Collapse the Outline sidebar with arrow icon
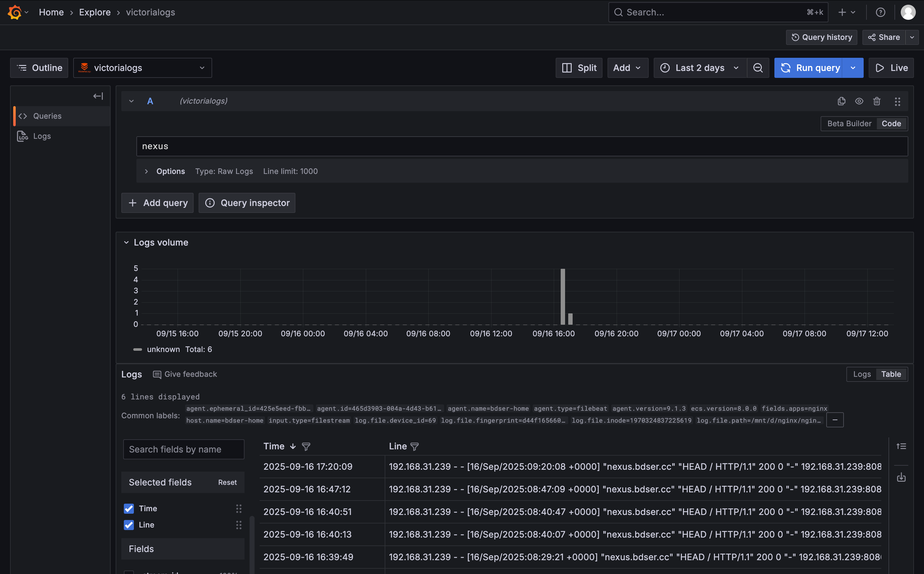The height and width of the screenshot is (574, 924). click(98, 96)
